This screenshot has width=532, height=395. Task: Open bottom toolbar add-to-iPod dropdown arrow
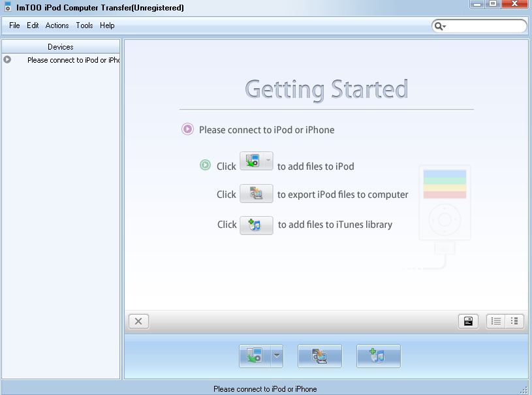(x=277, y=356)
